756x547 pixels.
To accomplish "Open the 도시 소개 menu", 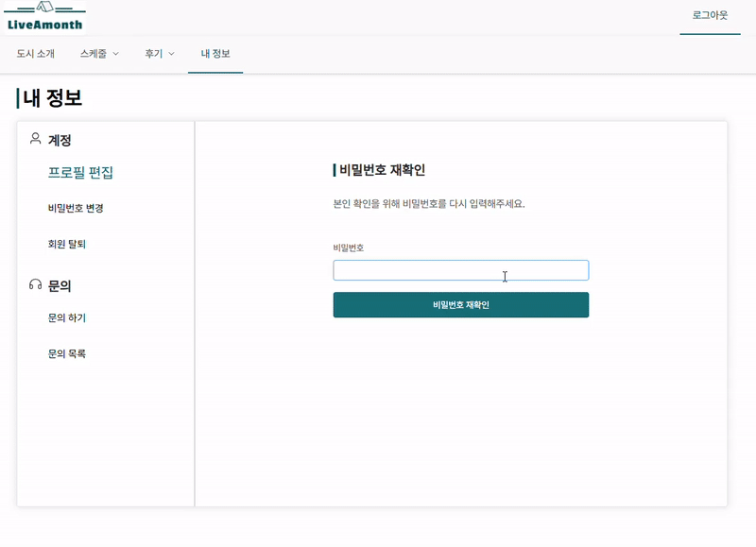I will pyautogui.click(x=36, y=54).
